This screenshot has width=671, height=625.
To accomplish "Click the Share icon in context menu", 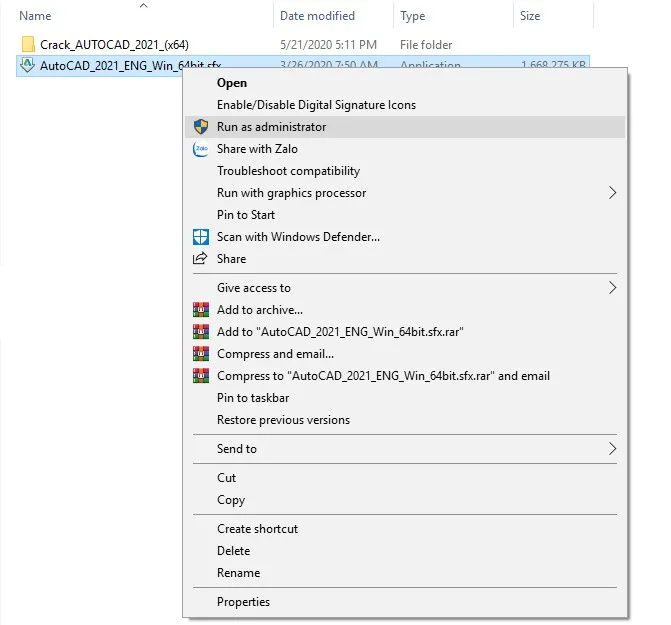I will [199, 259].
